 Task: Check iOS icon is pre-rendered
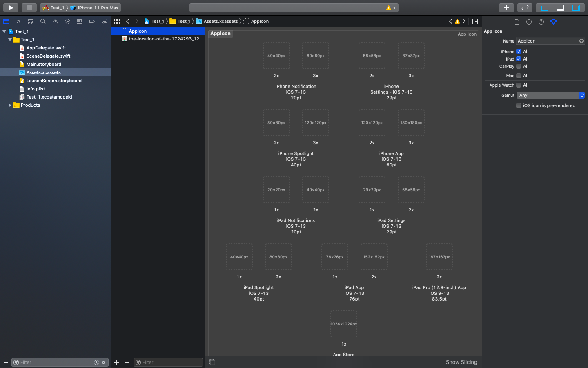pos(519,105)
